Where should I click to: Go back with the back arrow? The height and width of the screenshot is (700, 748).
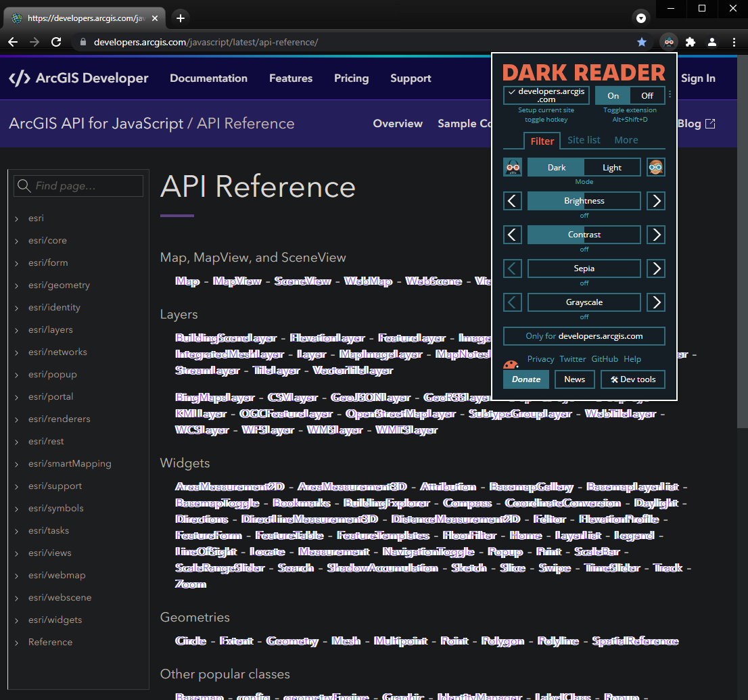click(x=13, y=42)
